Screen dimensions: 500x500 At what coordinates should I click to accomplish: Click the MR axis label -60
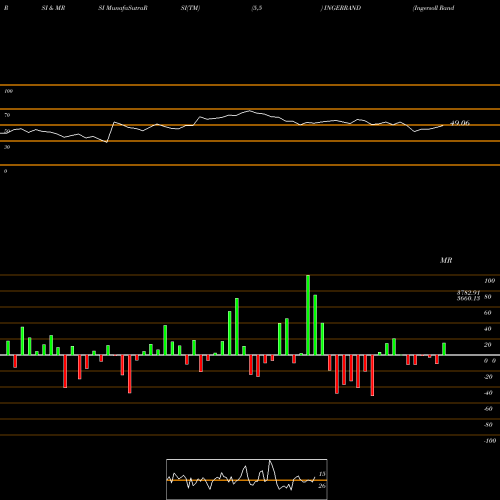[x=488, y=409]
